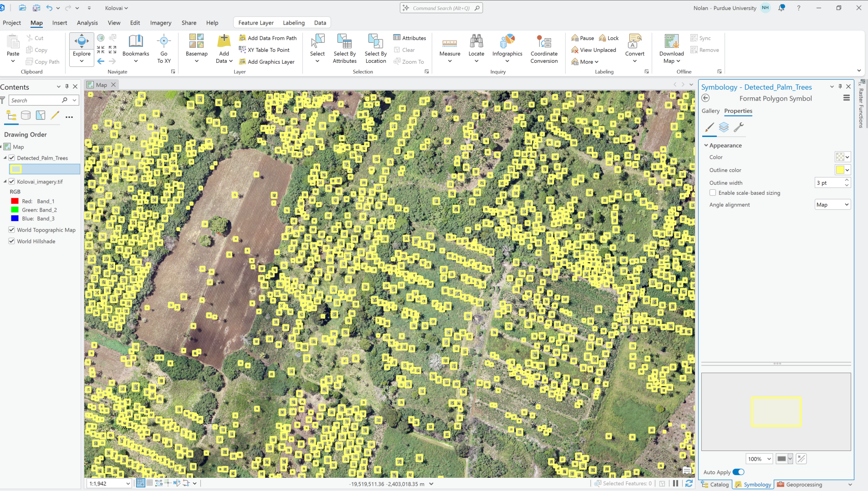Click the Go To XY tool
This screenshot has height=491, width=868.
point(164,48)
